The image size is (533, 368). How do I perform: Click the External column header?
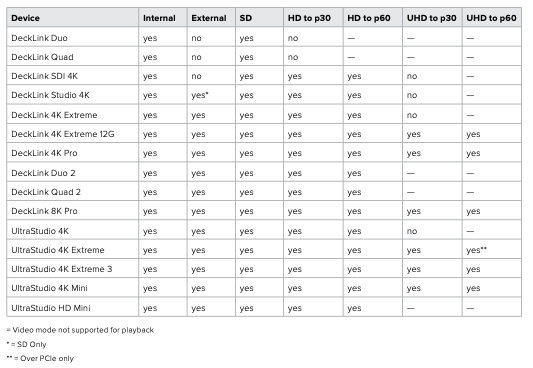(x=209, y=18)
